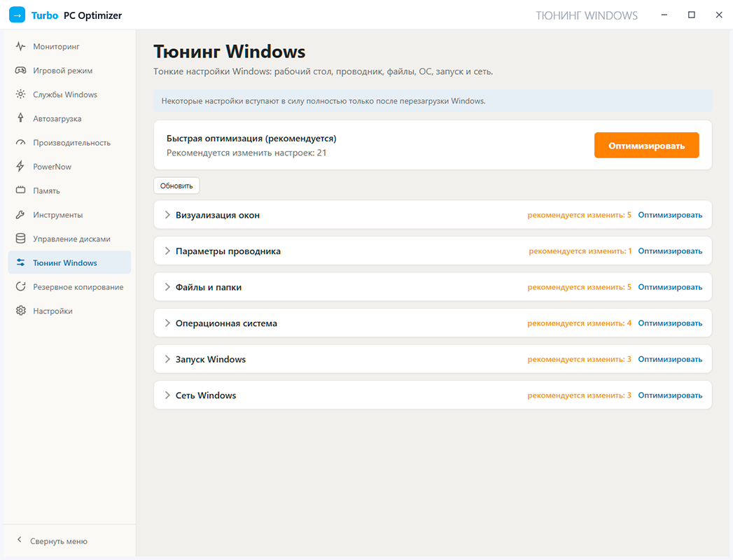
Task: Open Память in the sidebar
Action: (x=69, y=190)
